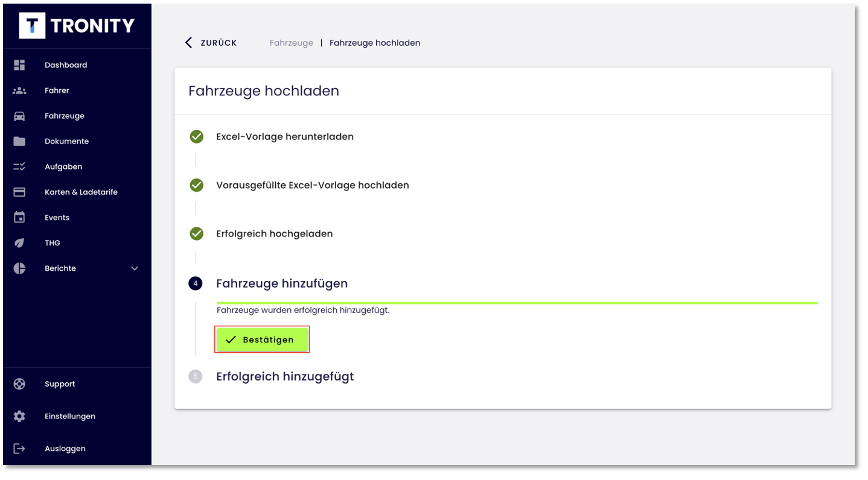Click the Einstellungen gear icon
Image resolution: width=868 pixels, height=480 pixels.
tap(19, 416)
